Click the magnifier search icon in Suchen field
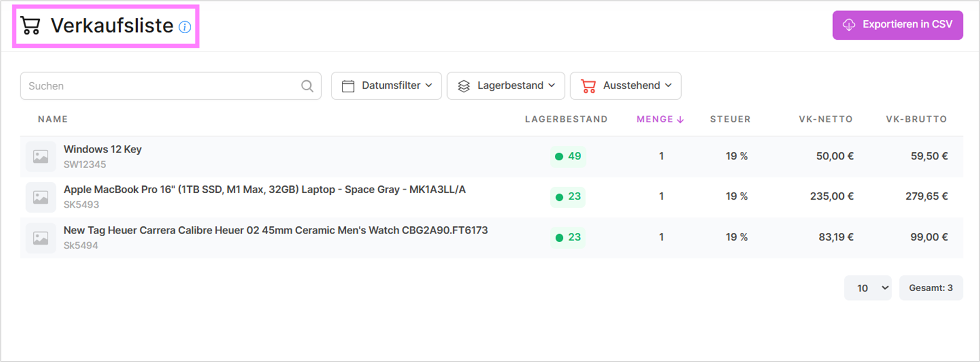 click(307, 86)
